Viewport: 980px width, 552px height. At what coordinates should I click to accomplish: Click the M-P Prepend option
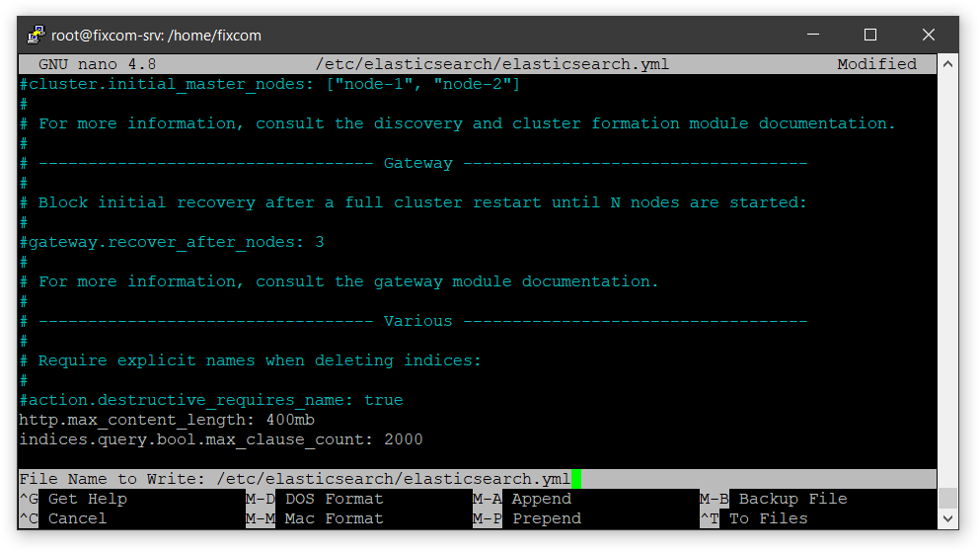point(527,518)
